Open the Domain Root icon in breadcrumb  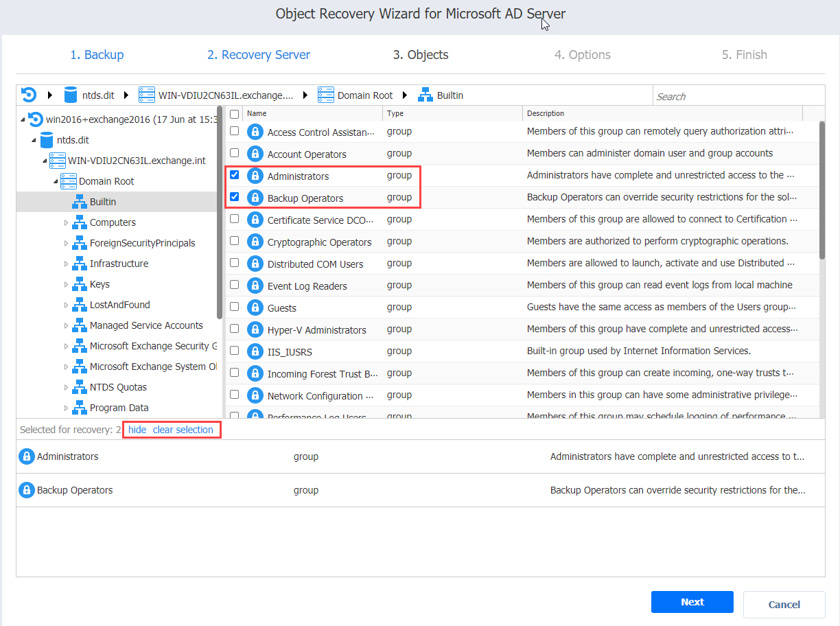tap(325, 95)
